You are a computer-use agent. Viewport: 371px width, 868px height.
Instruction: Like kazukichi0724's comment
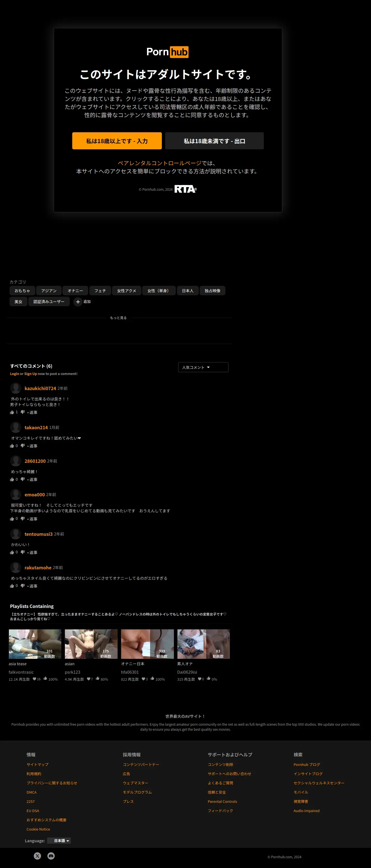point(12,412)
